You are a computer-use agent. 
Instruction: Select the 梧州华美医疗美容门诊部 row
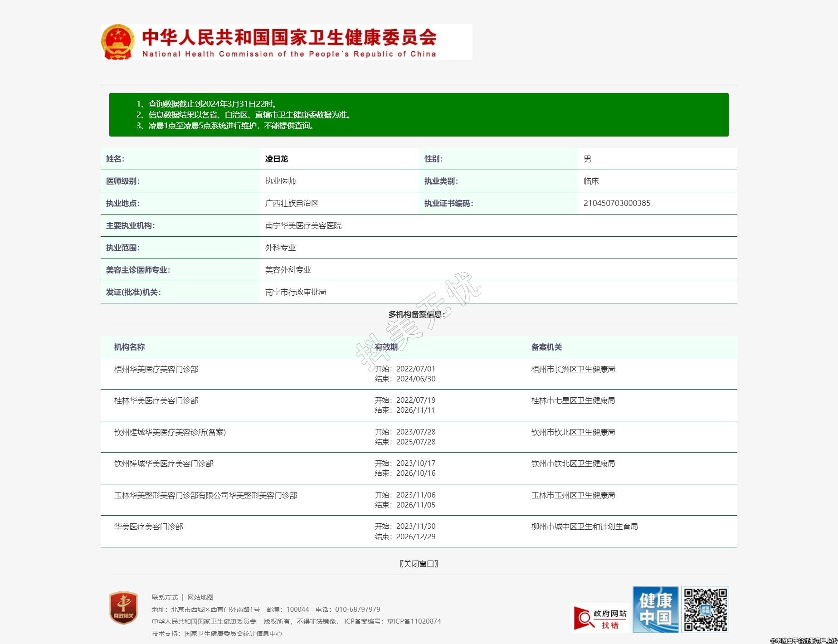pos(156,369)
